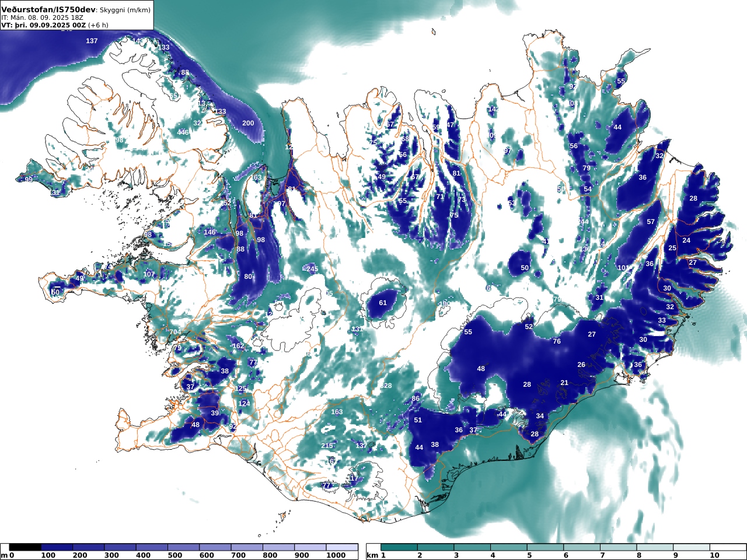Click the 21 visibility value
This screenshot has width=747, height=560.
click(x=564, y=383)
